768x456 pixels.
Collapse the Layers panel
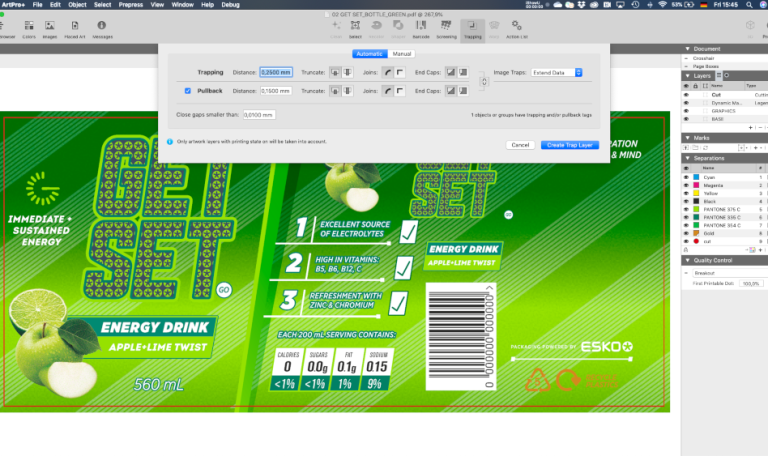click(x=687, y=76)
